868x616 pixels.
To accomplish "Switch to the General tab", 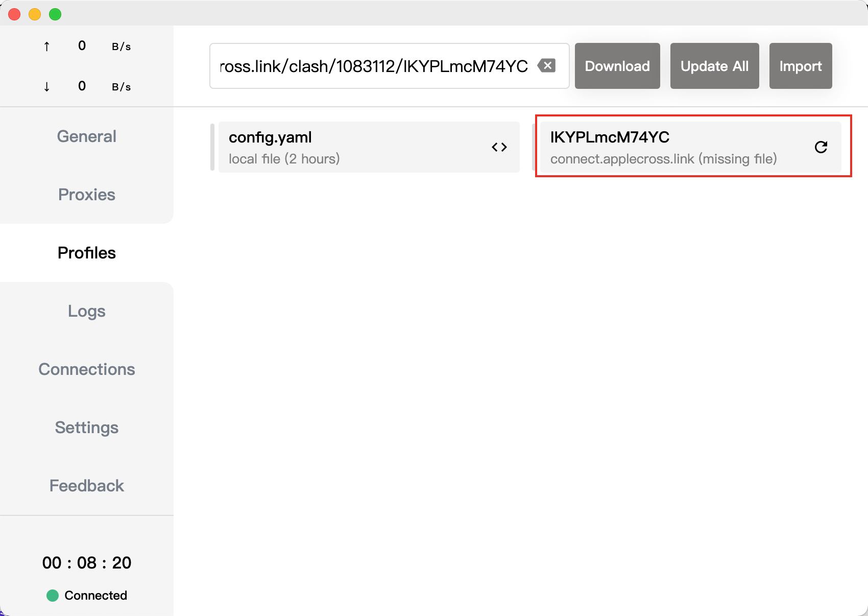I will [x=86, y=136].
